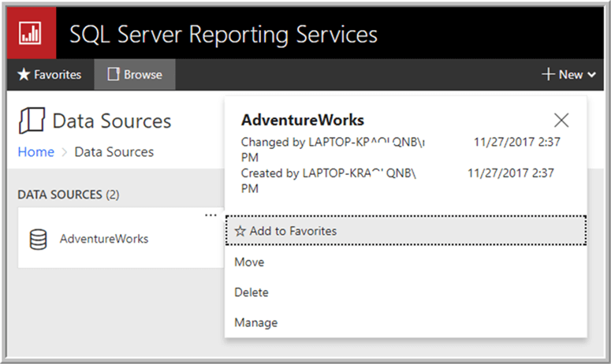Open Manage for the AdventureWorks data source
The image size is (611, 364).
point(255,322)
